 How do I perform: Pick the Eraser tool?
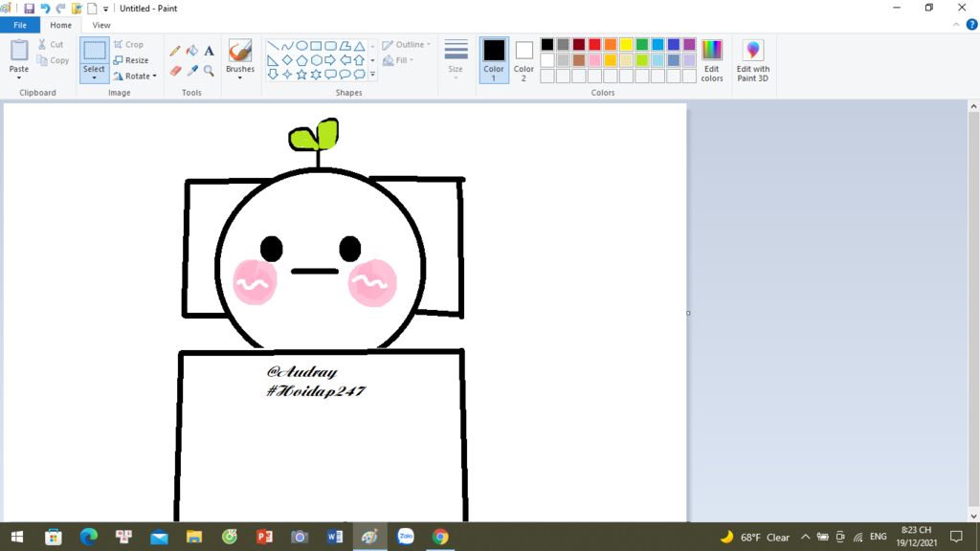click(175, 71)
